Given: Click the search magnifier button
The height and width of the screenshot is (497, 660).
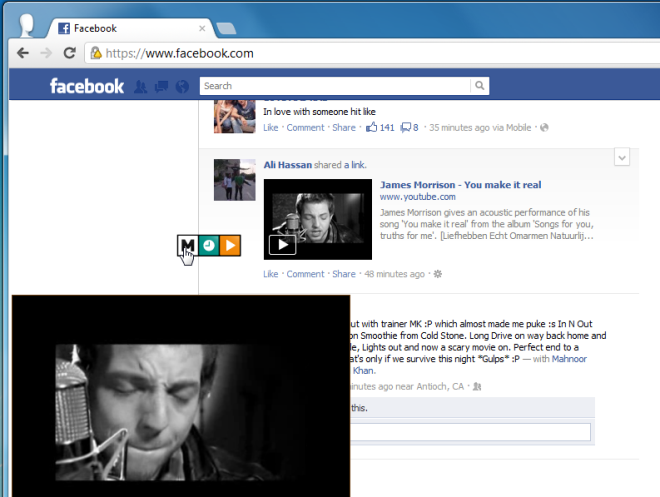Looking at the screenshot, I should (x=479, y=86).
